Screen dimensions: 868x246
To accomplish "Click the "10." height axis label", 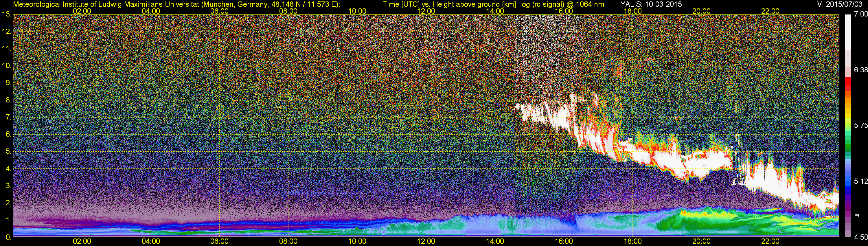I will [x=6, y=66].
